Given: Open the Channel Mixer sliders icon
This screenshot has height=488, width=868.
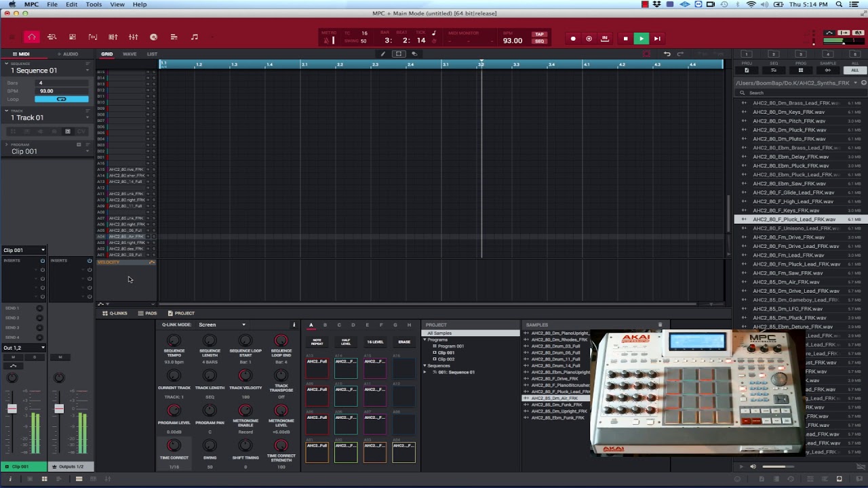Looking at the screenshot, I should [x=133, y=37].
